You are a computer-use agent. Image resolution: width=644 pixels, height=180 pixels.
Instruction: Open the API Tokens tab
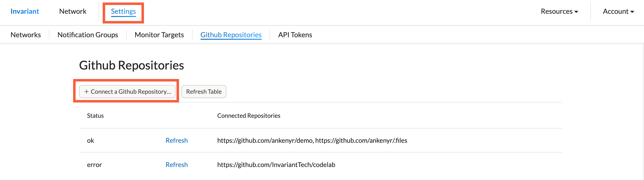click(x=295, y=35)
